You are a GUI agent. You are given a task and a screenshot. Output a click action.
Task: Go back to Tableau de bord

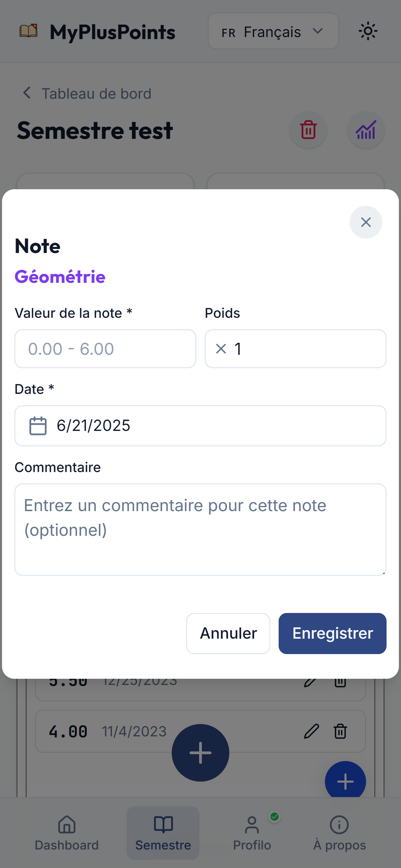coord(87,94)
